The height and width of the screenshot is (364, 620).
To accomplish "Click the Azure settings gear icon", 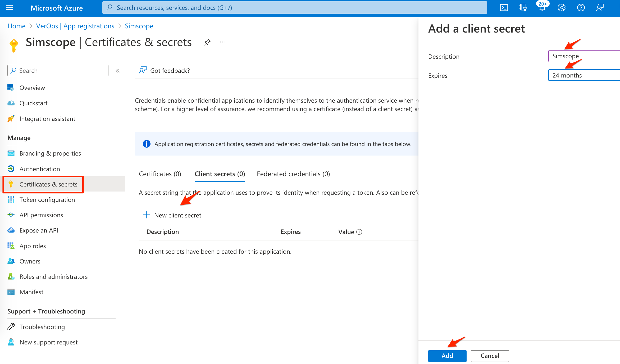I will coord(562,7).
